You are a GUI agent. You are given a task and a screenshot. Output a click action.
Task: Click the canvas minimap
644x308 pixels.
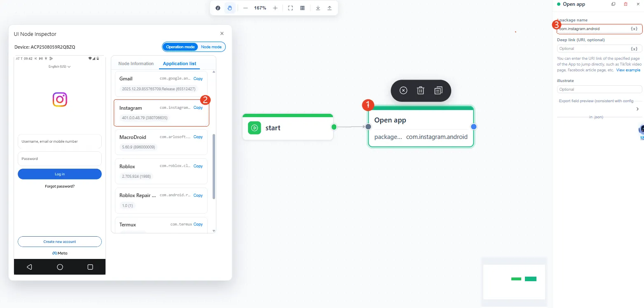click(x=514, y=282)
